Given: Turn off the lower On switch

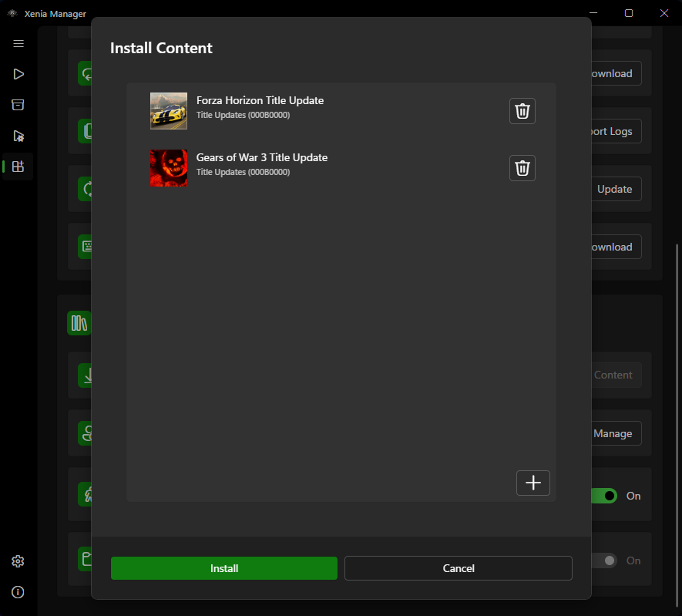Looking at the screenshot, I should (604, 560).
